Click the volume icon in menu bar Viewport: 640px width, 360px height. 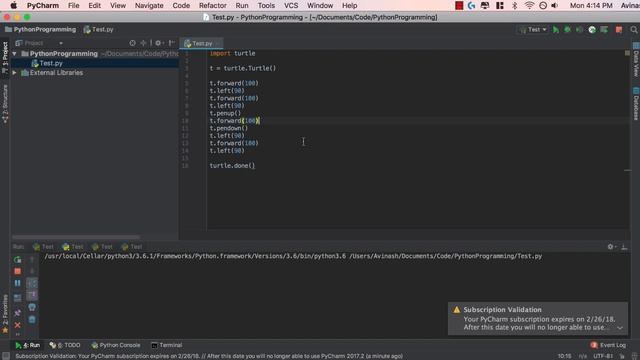coord(554,6)
